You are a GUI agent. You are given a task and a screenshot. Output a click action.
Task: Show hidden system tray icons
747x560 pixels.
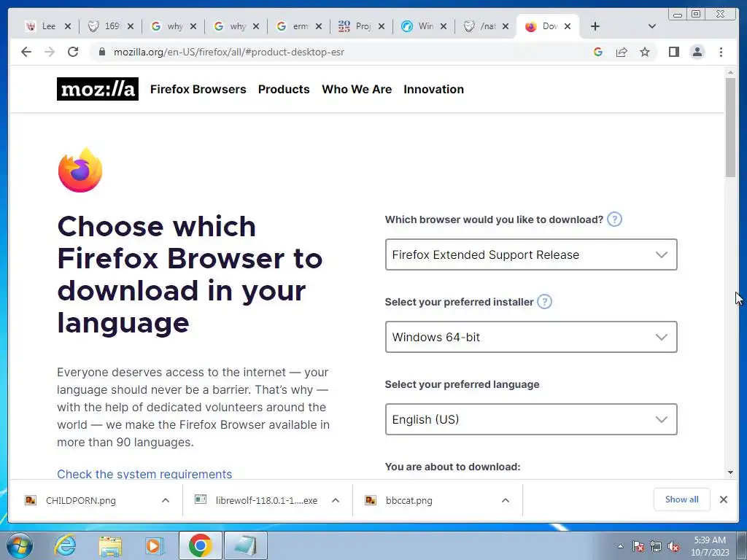pyautogui.click(x=620, y=546)
